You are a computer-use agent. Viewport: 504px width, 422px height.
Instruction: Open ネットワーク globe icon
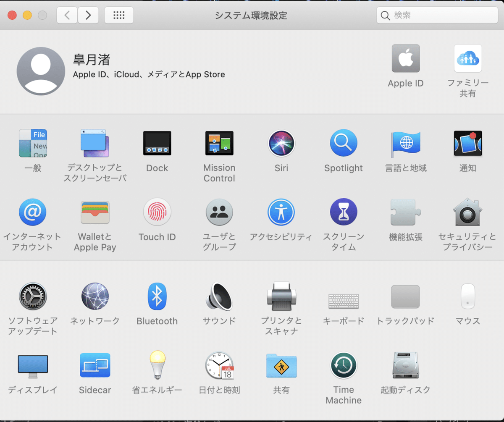(x=95, y=296)
